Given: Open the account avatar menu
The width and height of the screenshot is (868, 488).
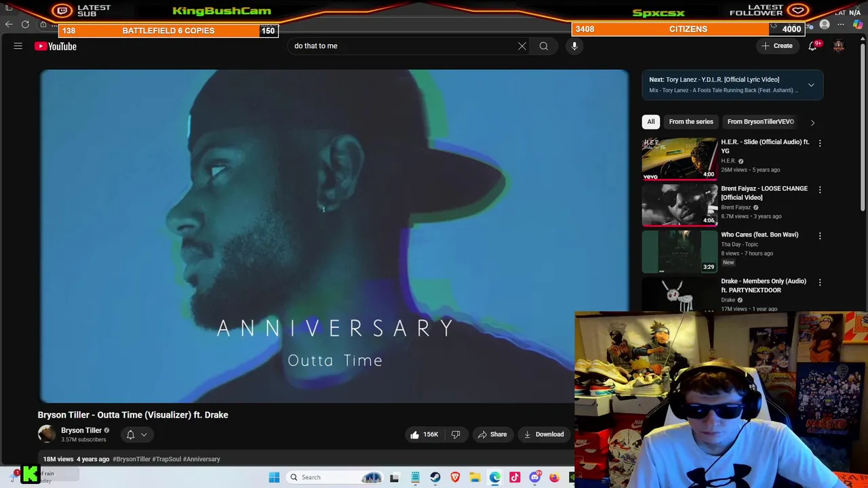Looking at the screenshot, I should tap(839, 46).
